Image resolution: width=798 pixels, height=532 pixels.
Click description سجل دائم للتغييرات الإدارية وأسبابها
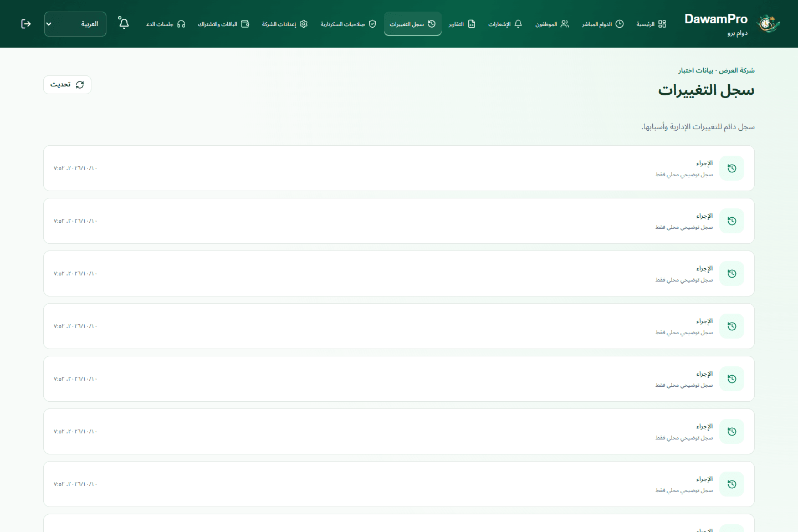(698, 127)
